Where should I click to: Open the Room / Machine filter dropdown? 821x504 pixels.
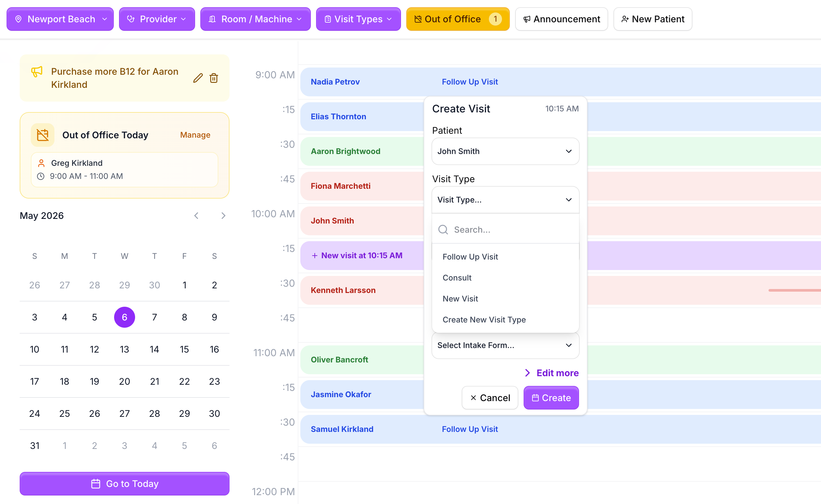(x=255, y=19)
